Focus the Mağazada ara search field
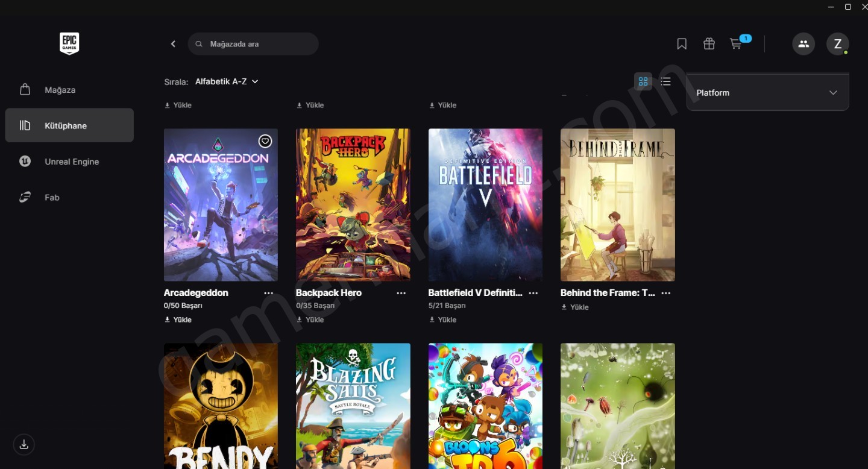 (253, 44)
